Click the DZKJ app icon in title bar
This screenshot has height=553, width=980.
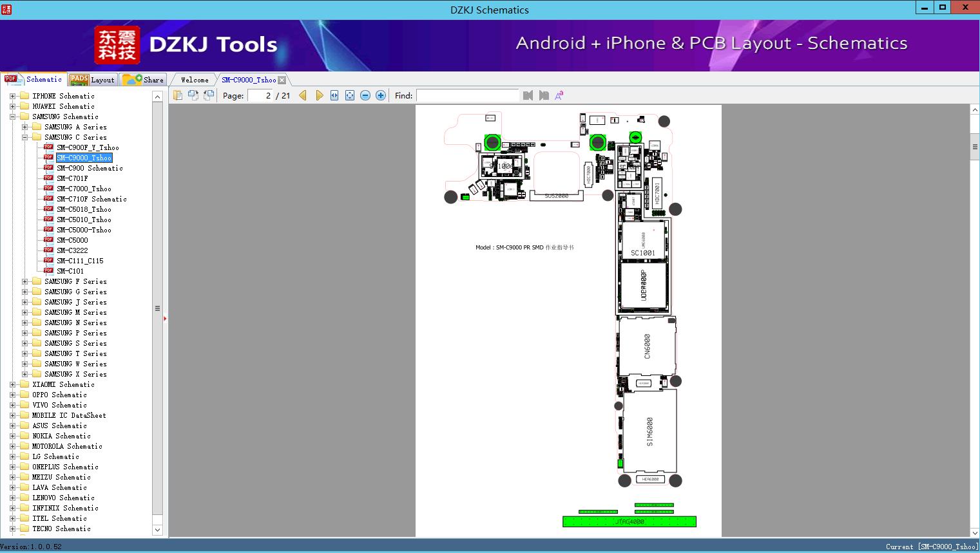click(x=6, y=9)
